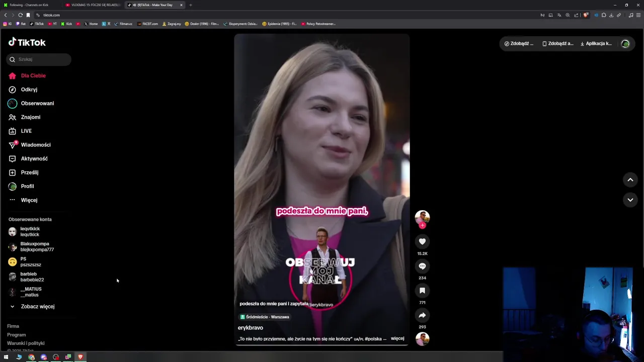This screenshot has width=644, height=362.
Task: Click the Program footer link
Action: [x=16, y=335]
